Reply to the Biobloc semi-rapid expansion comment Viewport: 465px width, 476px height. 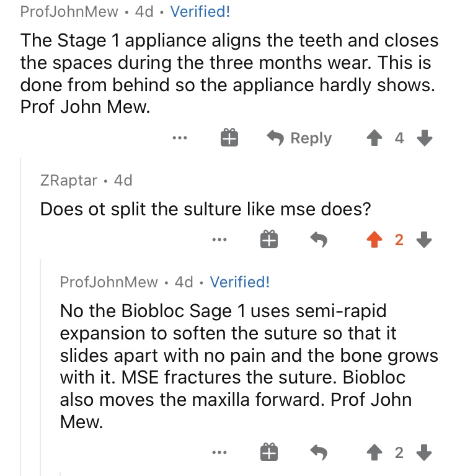(x=319, y=452)
